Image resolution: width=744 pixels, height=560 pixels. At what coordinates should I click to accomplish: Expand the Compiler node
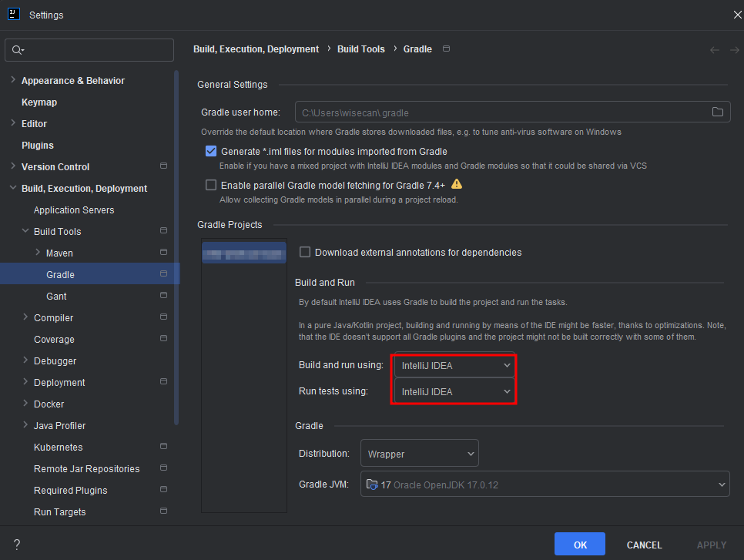tap(25, 317)
